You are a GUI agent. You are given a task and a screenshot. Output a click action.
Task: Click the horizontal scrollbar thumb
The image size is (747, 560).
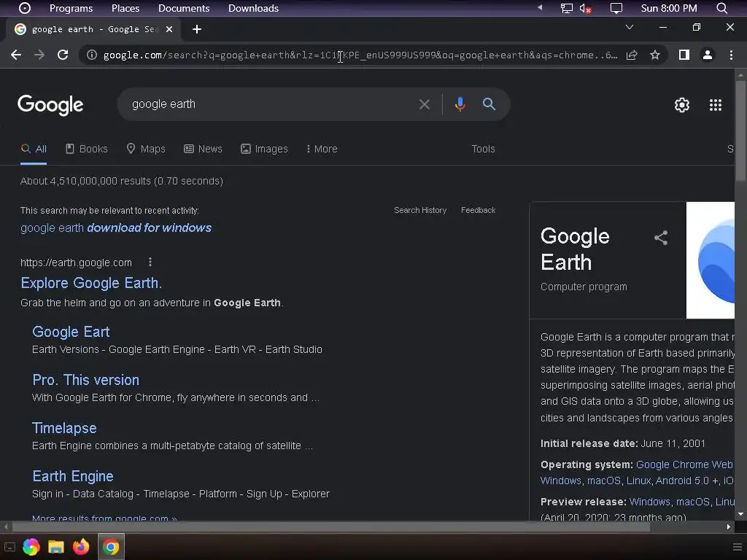tap(331, 526)
